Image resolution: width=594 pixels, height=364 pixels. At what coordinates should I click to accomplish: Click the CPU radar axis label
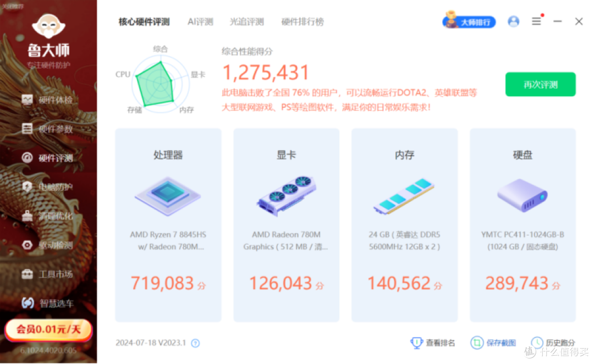pos(123,74)
